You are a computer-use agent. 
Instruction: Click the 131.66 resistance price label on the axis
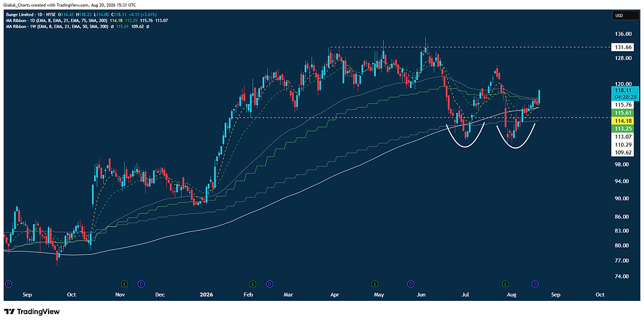[624, 47]
